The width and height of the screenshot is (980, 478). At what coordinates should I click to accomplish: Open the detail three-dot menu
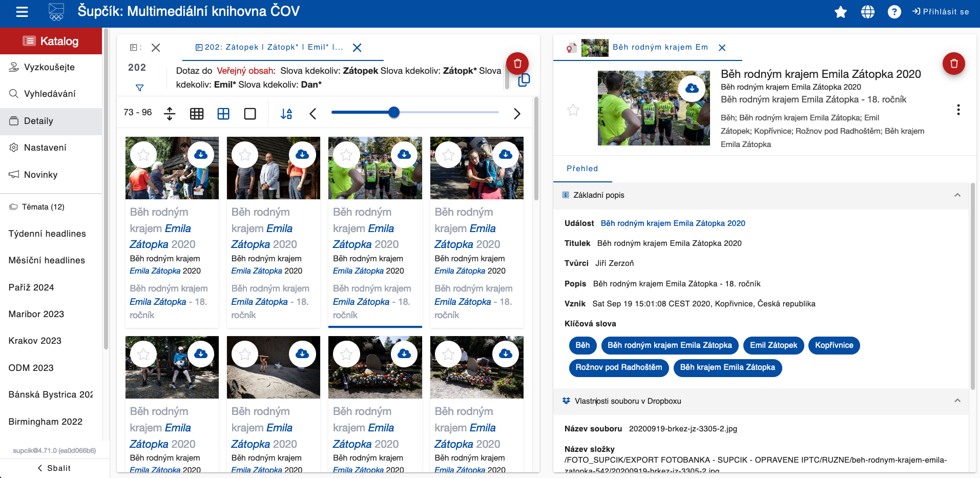(958, 110)
